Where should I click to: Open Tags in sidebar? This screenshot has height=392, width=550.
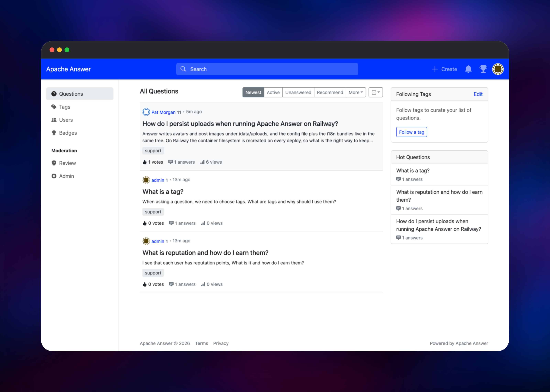point(80,107)
